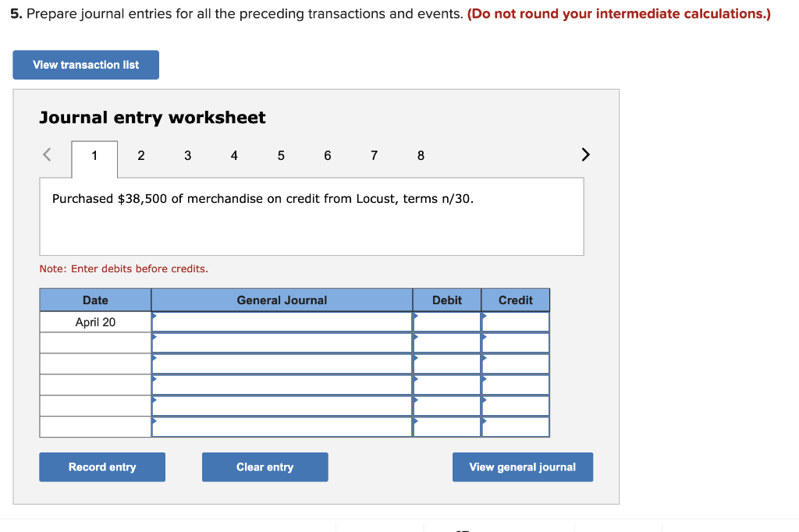799x532 pixels.
Task: Click the 'Enter debits before credits' note
Action: (x=124, y=268)
